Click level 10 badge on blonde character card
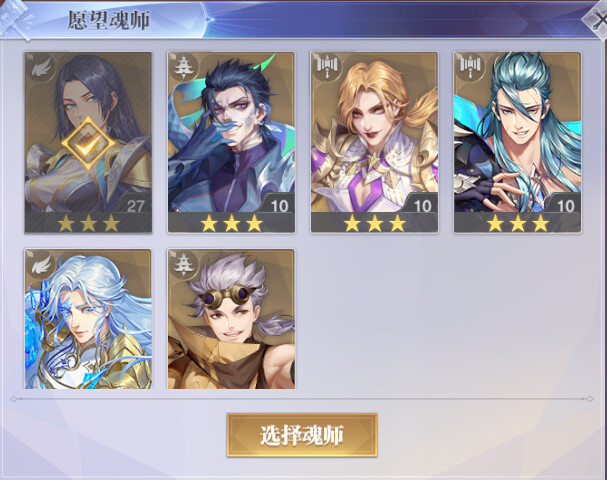This screenshot has height=480, width=607. click(x=422, y=206)
